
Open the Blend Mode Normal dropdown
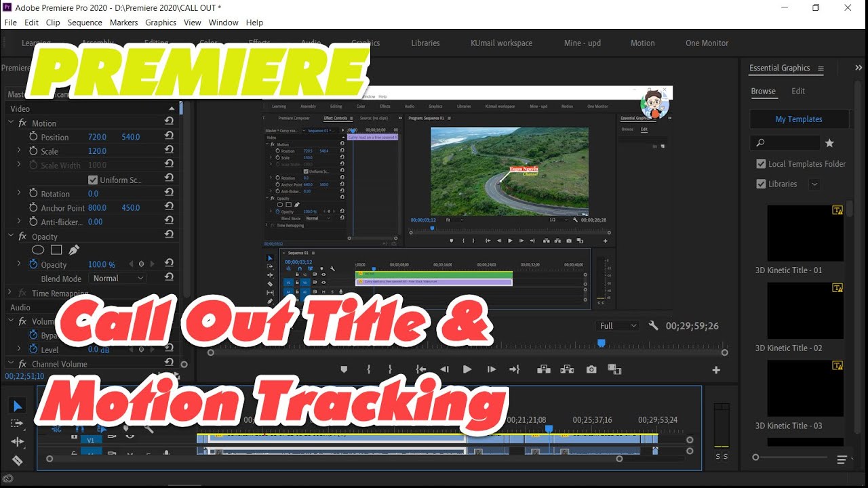(x=119, y=279)
